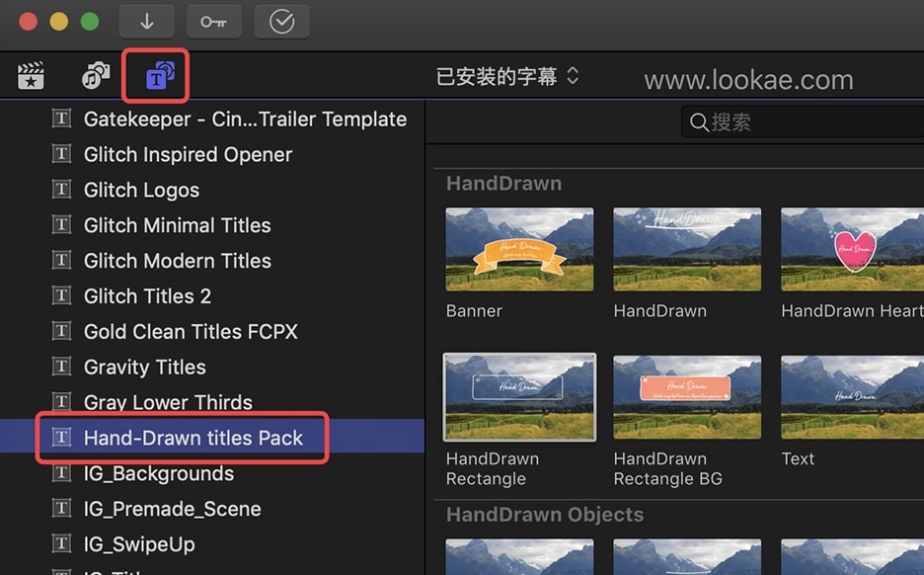The width and height of the screenshot is (924, 575).
Task: Click the green zoom window button
Action: click(x=90, y=22)
